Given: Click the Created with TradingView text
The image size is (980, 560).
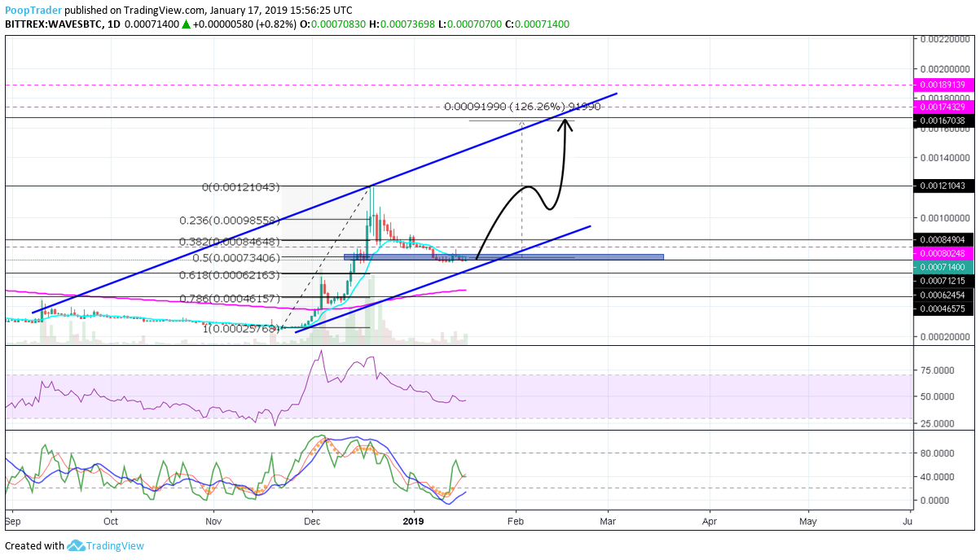Looking at the screenshot, I should pyautogui.click(x=74, y=545).
